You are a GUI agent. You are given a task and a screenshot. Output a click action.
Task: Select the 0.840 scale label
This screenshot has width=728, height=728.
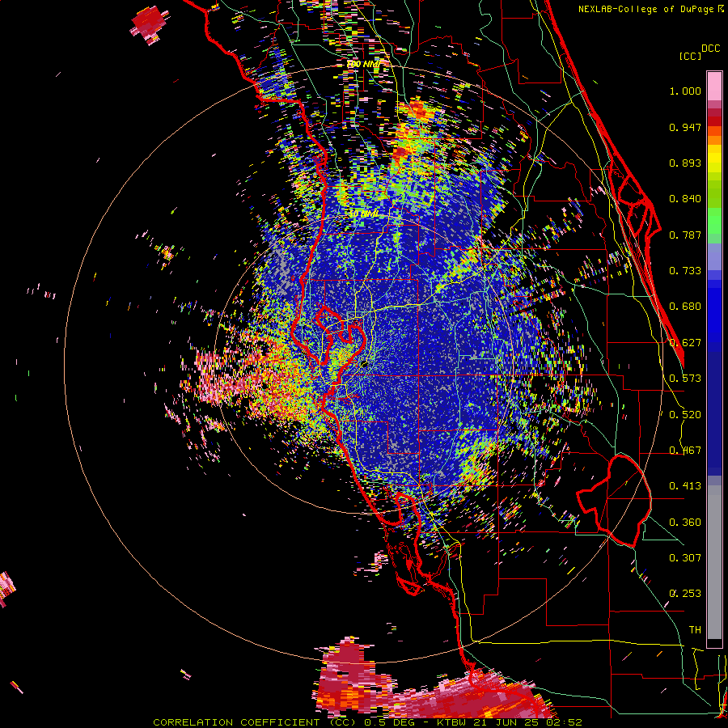(x=685, y=199)
